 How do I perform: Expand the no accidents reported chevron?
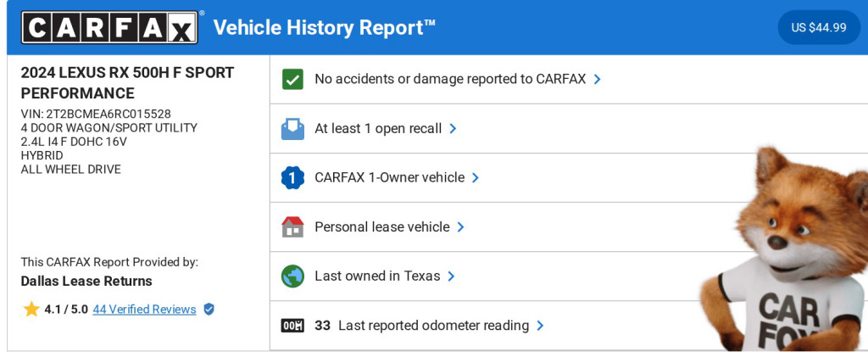coord(598,79)
